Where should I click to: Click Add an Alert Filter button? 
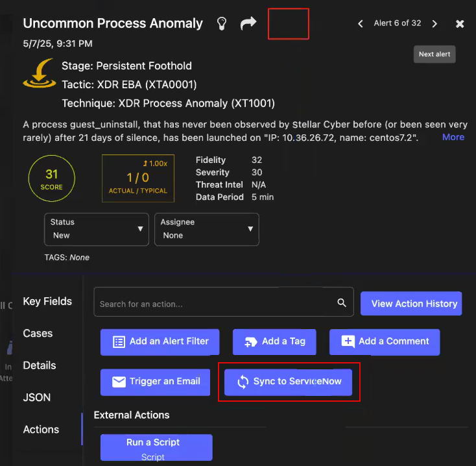tap(160, 341)
